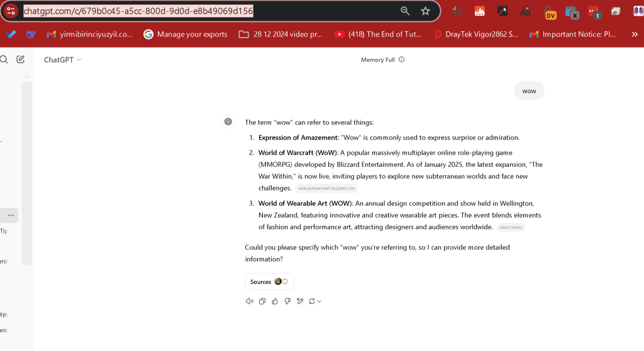Click the worldofwarcraft.blizzard.com citation chip
Viewport: 644px width, 351px height.
click(x=326, y=189)
